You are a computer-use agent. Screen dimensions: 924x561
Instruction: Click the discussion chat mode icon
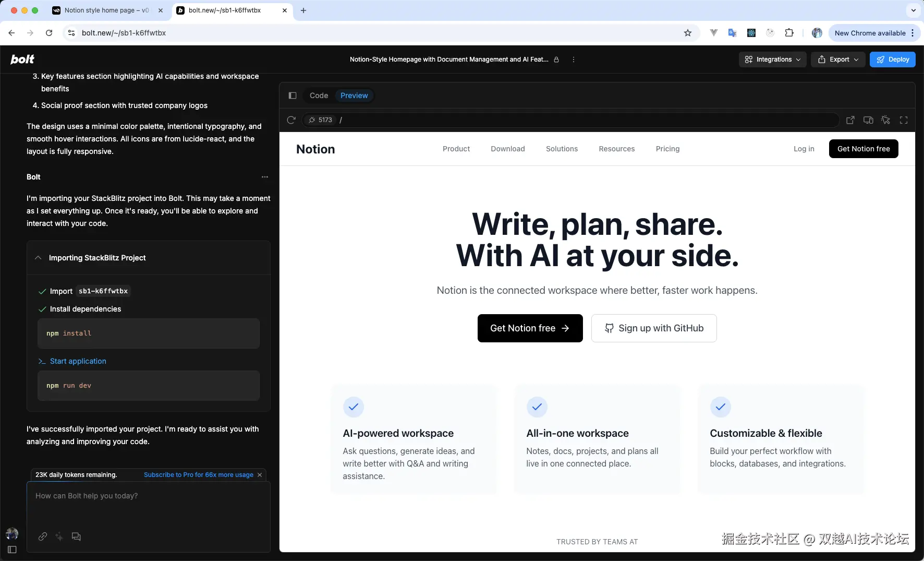[x=76, y=536]
